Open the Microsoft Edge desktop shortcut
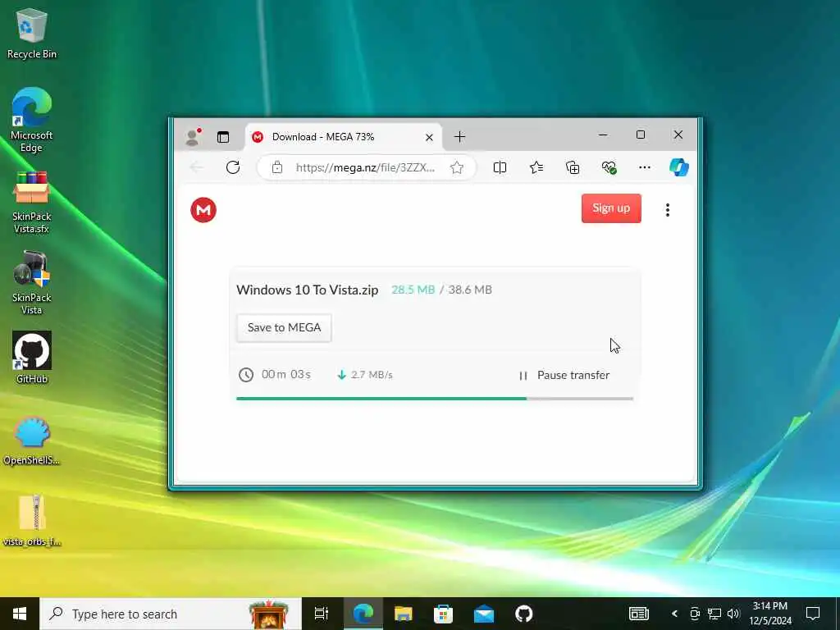This screenshot has height=630, width=840. (32, 119)
